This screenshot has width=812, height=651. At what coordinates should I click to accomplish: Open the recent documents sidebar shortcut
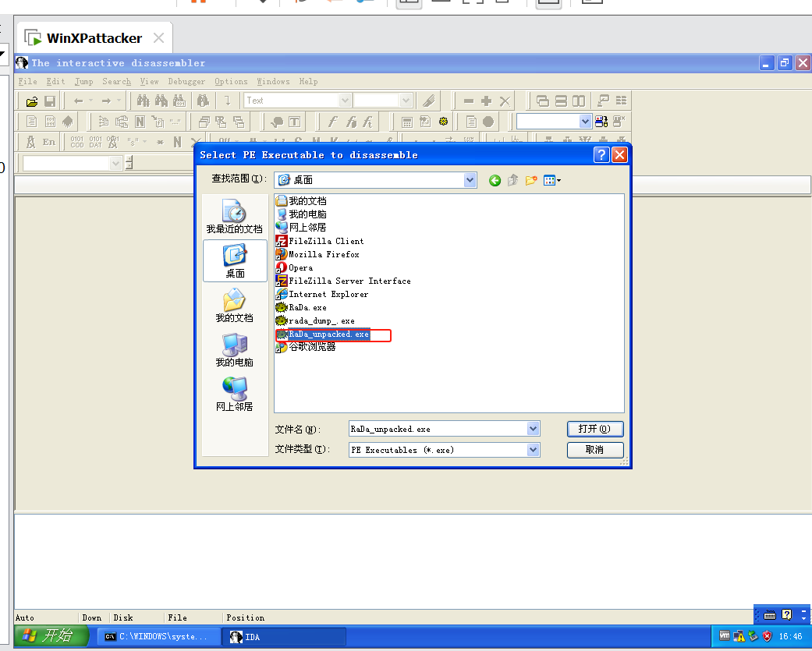[235, 216]
